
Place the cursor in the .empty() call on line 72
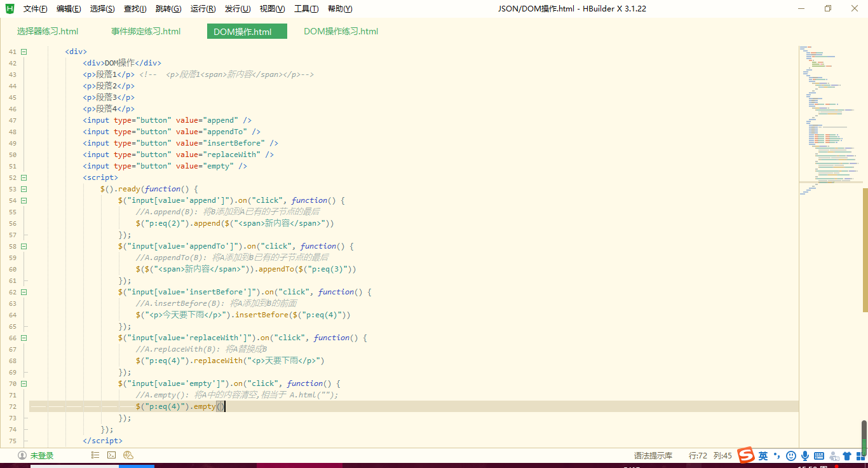(x=207, y=406)
